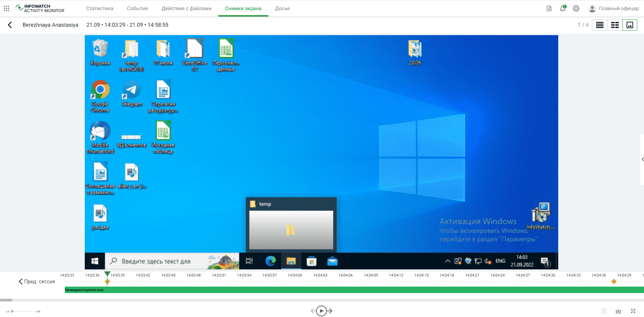This screenshot has height=317, width=644.
Task: Bookmark the current screenshot
Action: point(604,311)
